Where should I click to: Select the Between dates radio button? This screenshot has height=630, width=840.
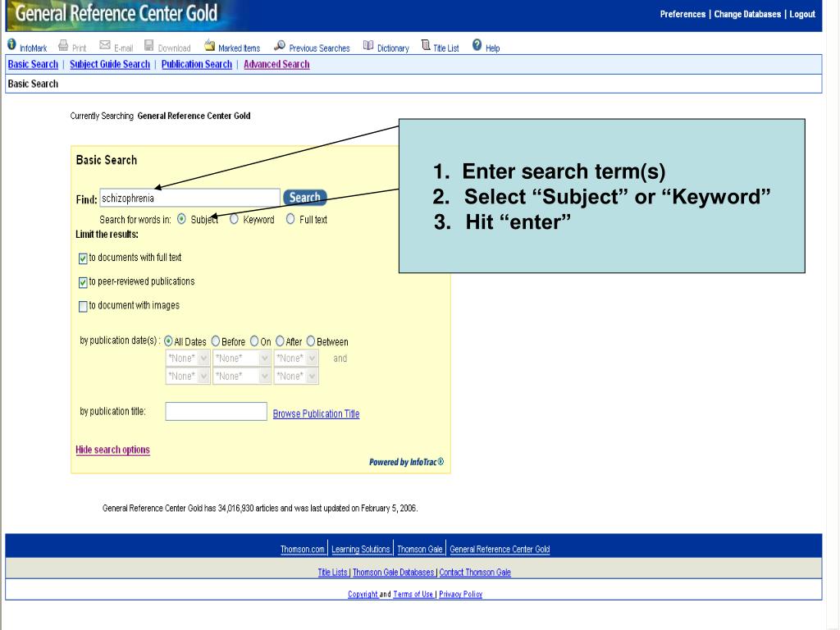(x=311, y=340)
